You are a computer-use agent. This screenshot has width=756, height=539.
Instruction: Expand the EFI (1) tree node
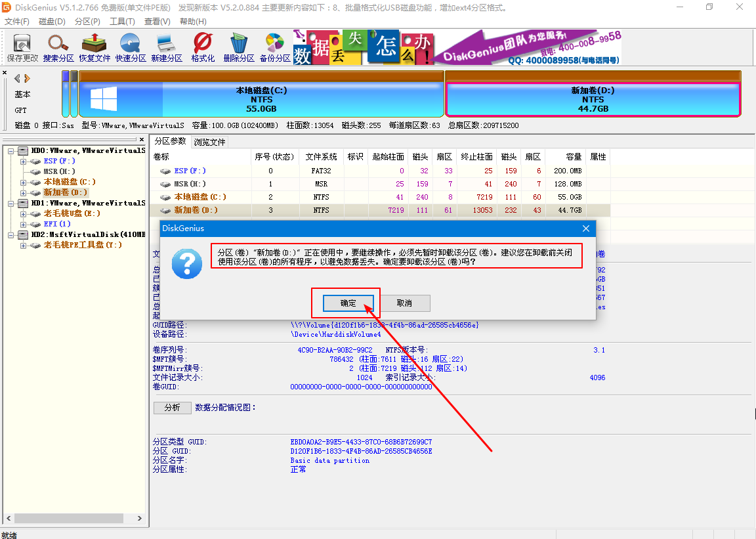click(x=23, y=225)
